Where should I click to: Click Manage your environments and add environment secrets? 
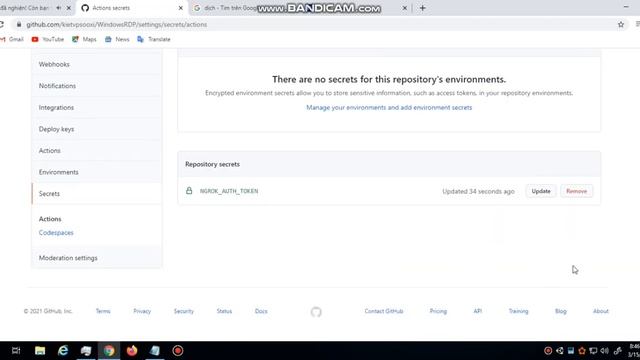point(389,107)
